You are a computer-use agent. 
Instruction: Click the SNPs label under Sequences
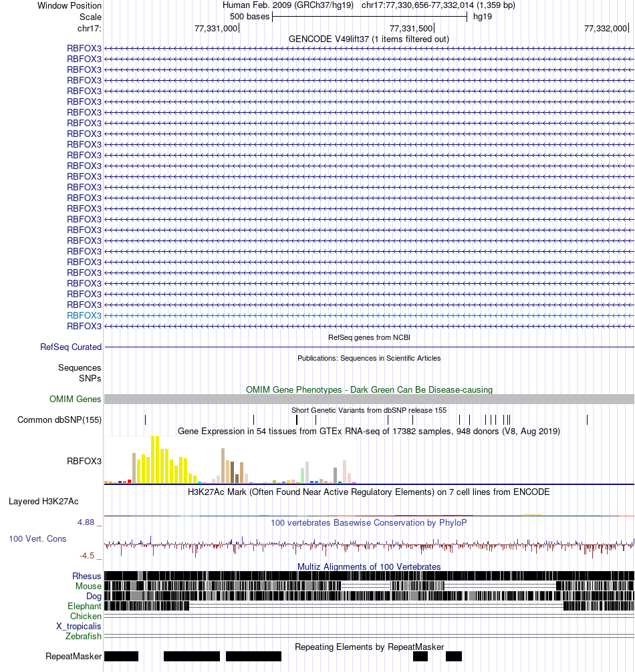pos(90,379)
